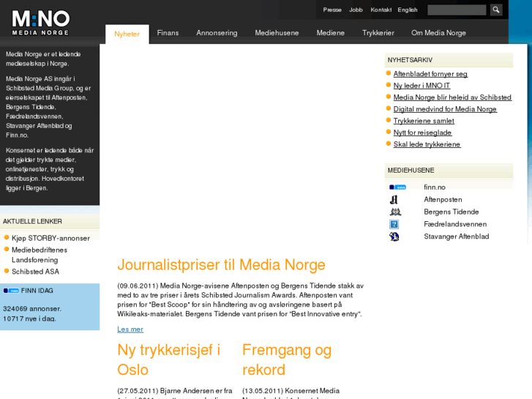Open 'Digital medvind for Media Norge'
This screenshot has width=532, height=399.
[445, 109]
